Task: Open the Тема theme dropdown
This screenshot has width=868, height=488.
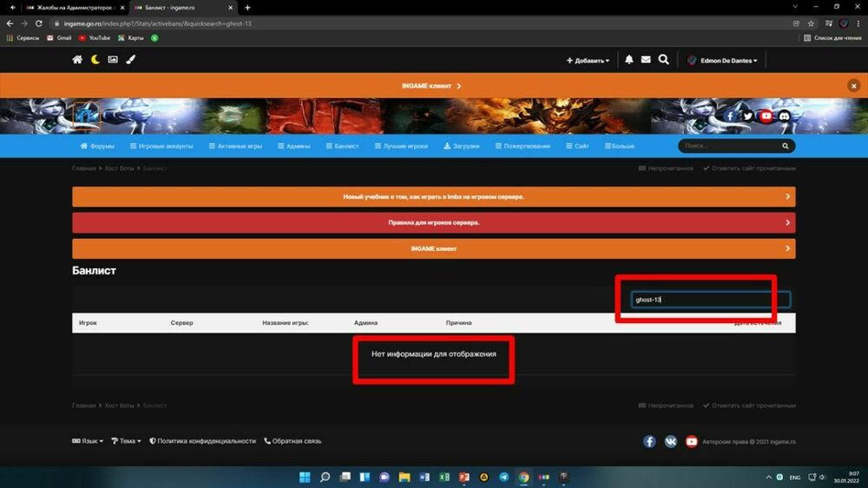Action: (127, 441)
